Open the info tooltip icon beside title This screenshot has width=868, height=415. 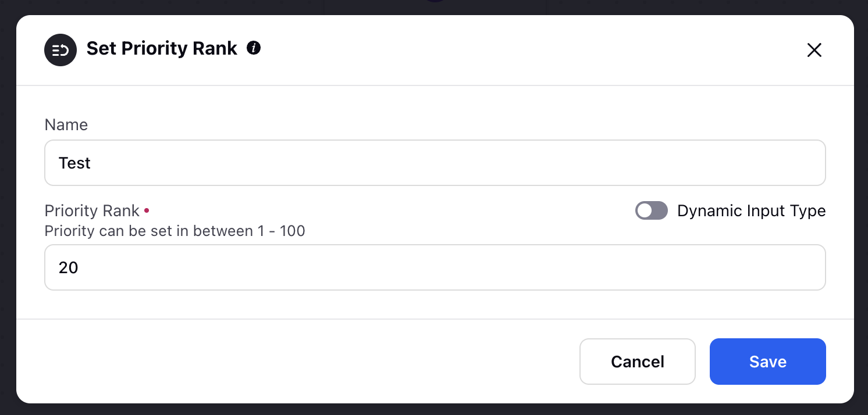click(x=254, y=48)
